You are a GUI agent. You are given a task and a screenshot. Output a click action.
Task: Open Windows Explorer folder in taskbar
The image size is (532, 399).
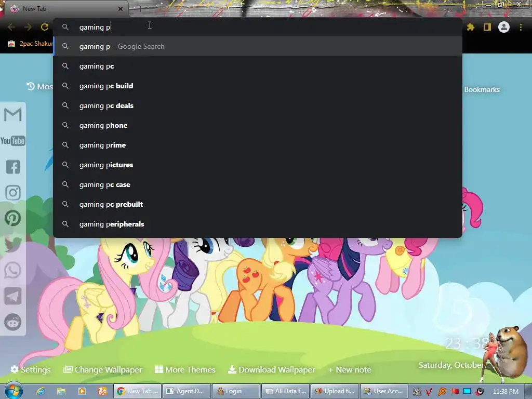pyautogui.click(x=61, y=391)
